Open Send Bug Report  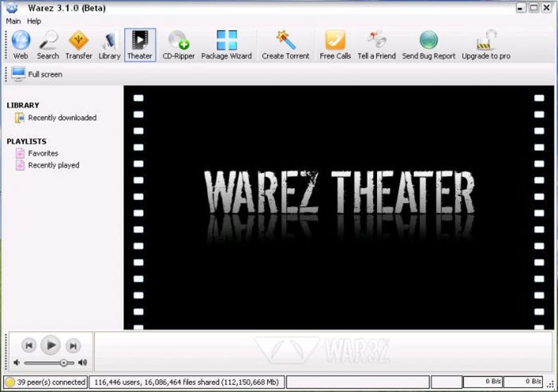pos(428,45)
